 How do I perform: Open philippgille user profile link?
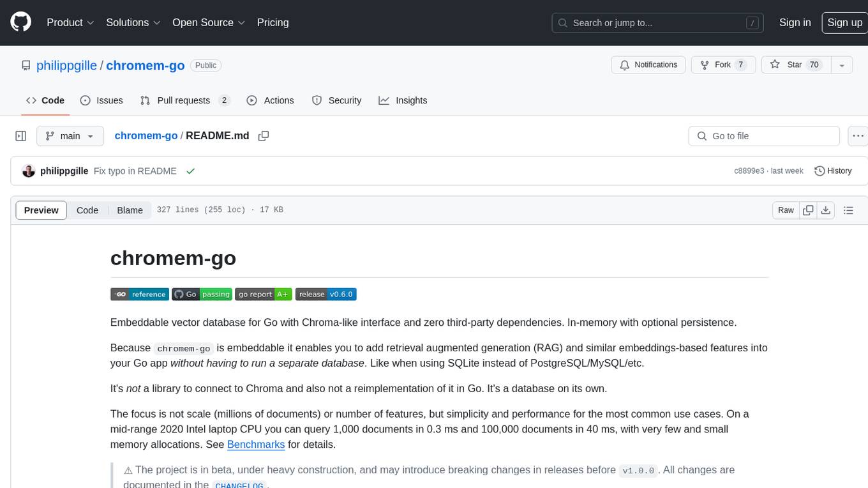pos(66,65)
